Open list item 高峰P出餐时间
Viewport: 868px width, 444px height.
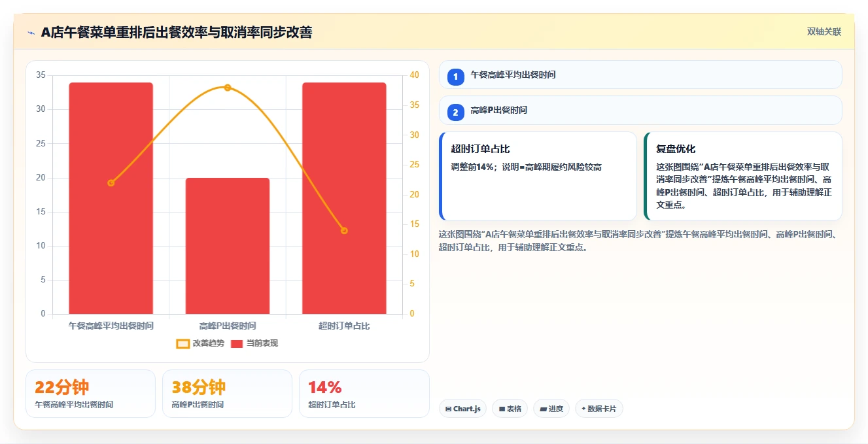(x=640, y=110)
